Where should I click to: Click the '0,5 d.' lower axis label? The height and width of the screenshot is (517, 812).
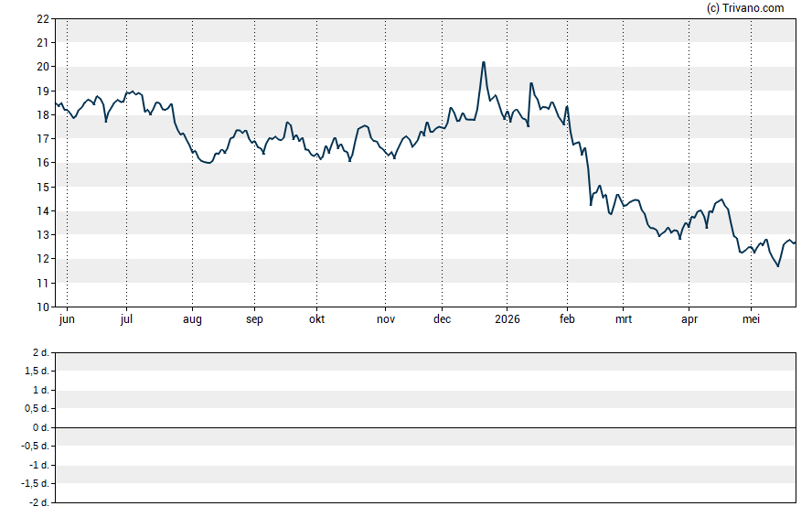point(37,409)
